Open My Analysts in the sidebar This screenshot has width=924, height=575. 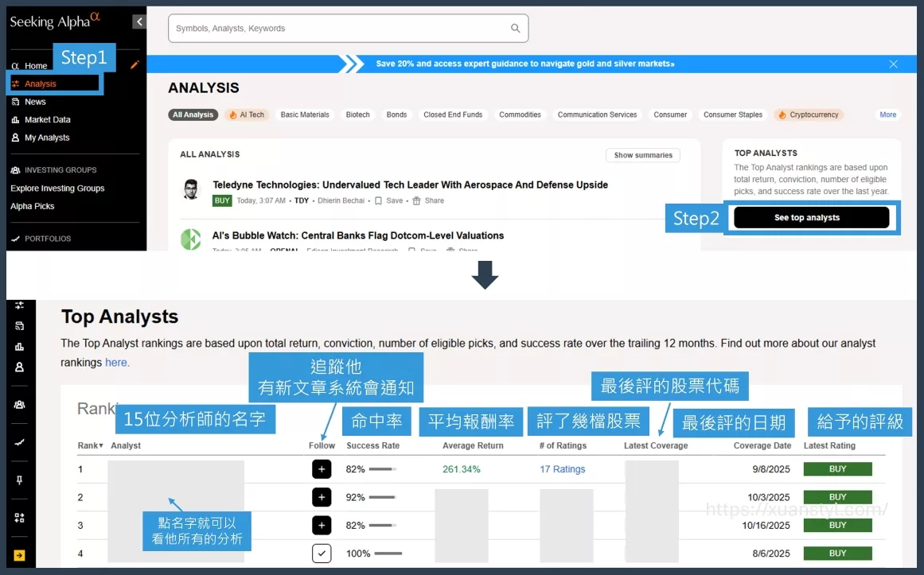click(x=47, y=138)
